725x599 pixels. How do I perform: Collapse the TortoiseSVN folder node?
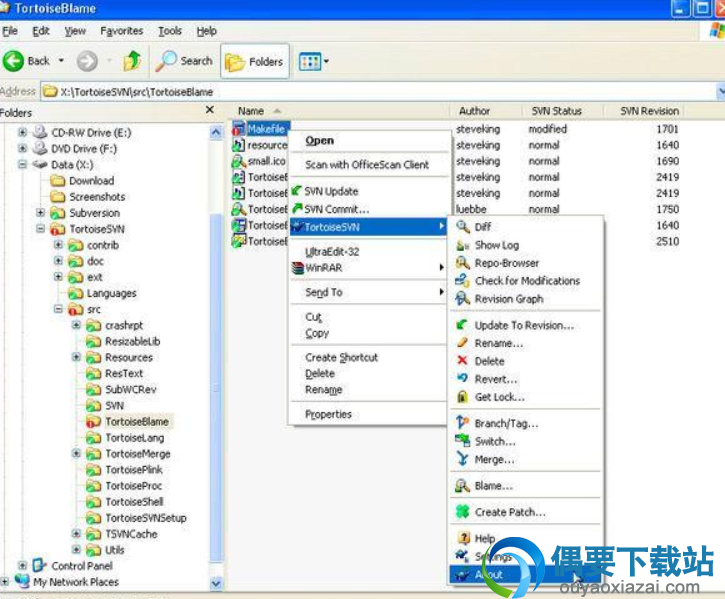click(x=40, y=228)
